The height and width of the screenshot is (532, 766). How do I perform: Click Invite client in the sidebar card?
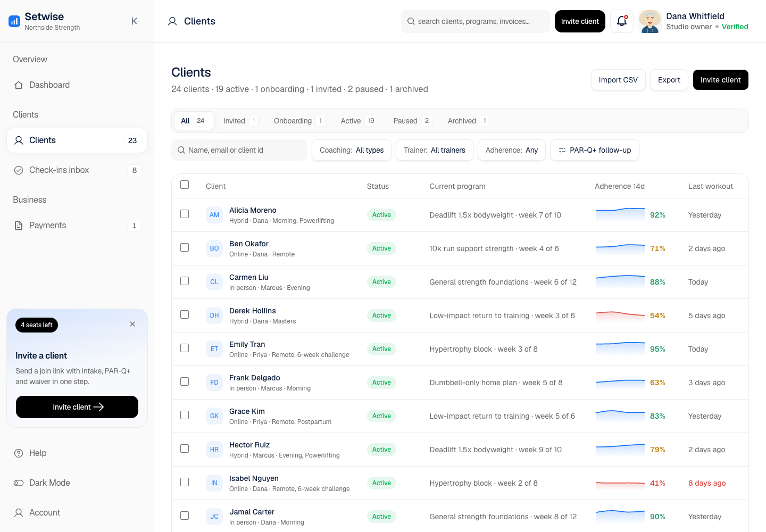click(x=77, y=407)
